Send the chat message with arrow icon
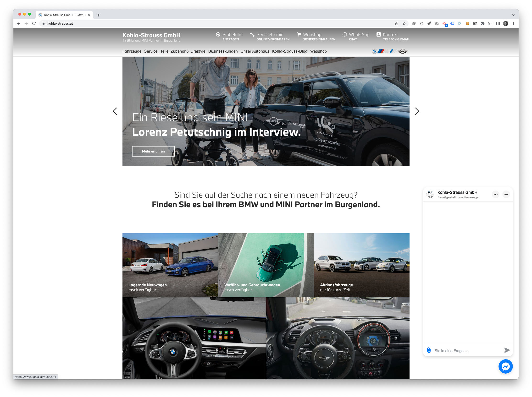The width and height of the screenshot is (532, 397). point(506,350)
